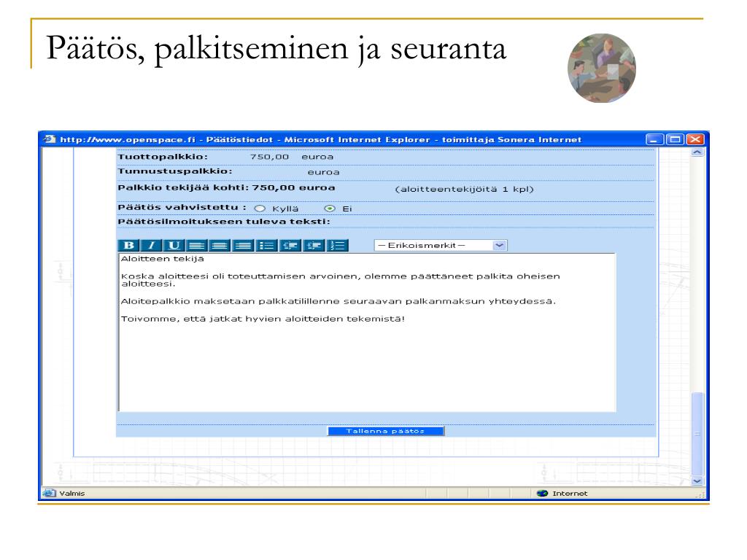Click the Tunnustuspalkkio label

pos(175,171)
